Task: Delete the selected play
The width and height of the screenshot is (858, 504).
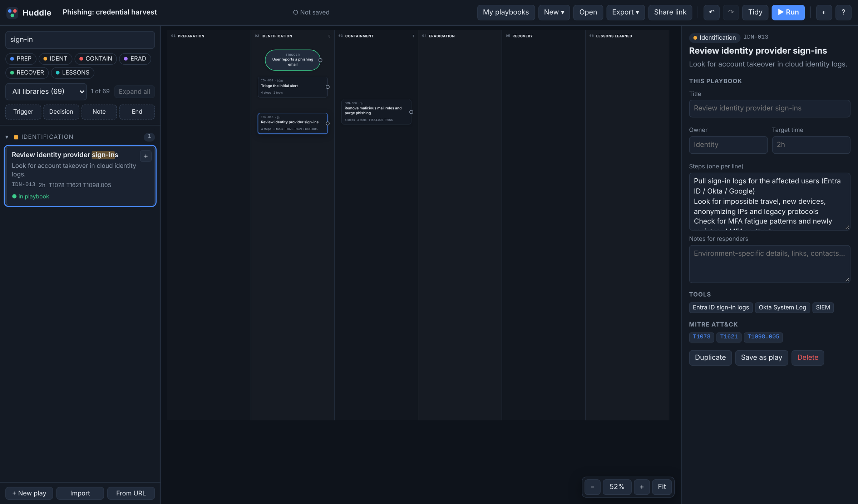Action: (x=808, y=358)
